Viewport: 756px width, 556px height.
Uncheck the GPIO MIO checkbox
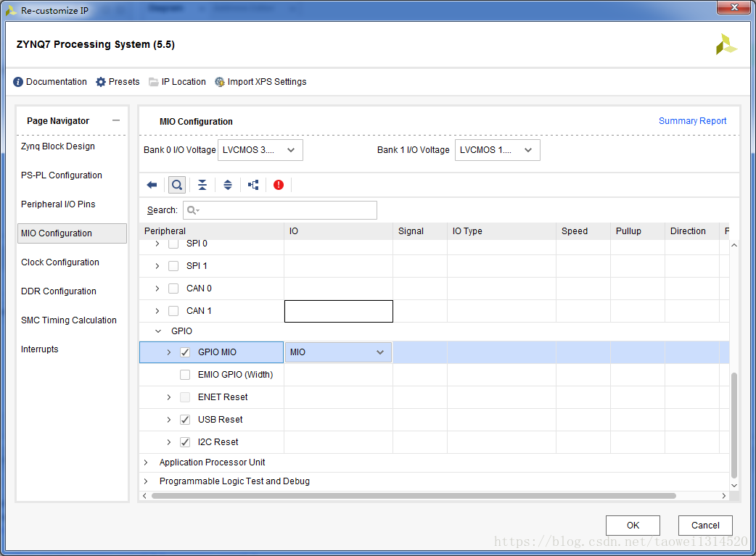[185, 352]
